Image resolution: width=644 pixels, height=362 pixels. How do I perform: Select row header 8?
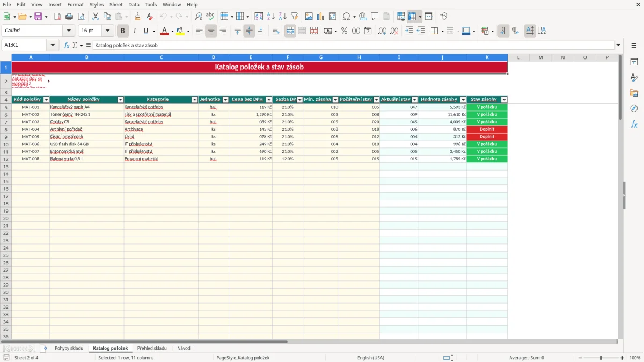point(6,129)
